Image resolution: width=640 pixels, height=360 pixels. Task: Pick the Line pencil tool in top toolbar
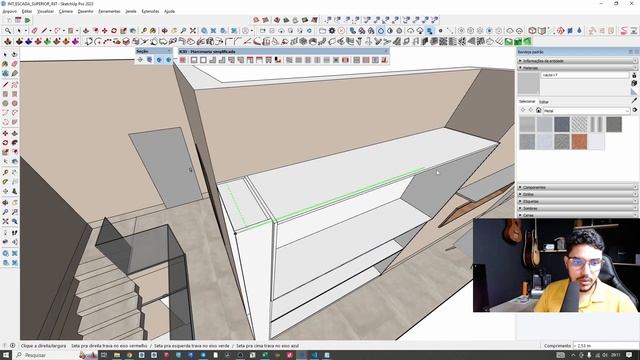pos(44,31)
